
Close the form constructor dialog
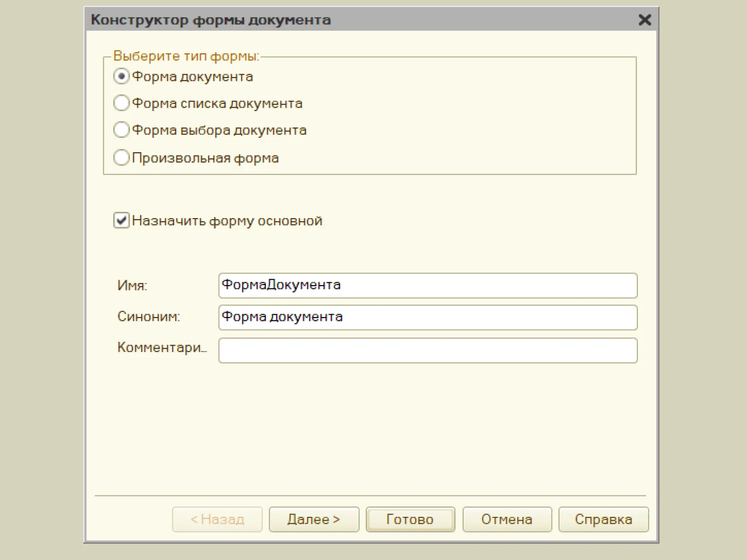click(x=645, y=20)
